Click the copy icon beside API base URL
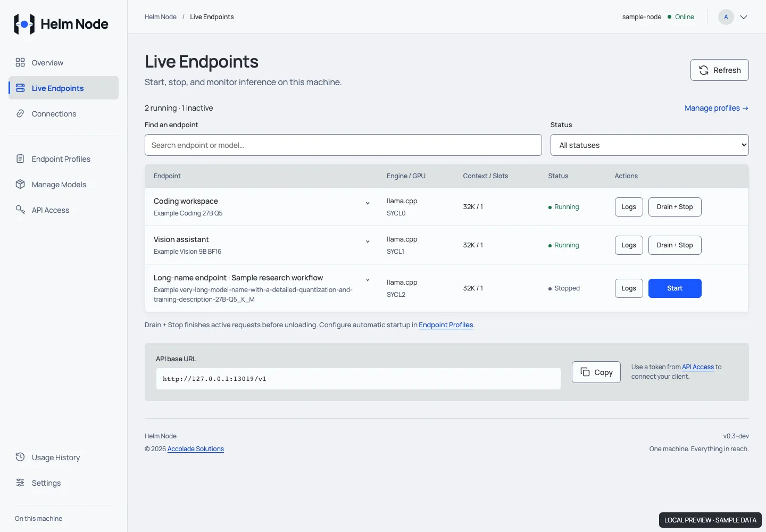The width and height of the screenshot is (766, 532). (x=585, y=372)
